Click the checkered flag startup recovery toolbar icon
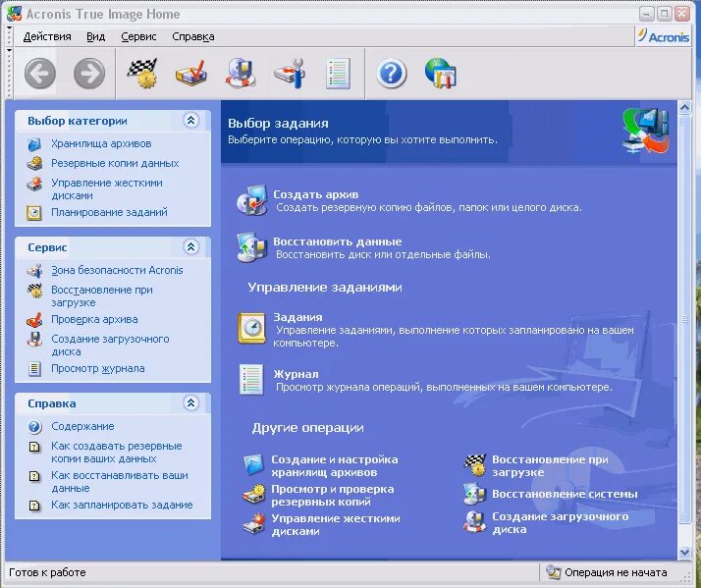Image resolution: width=701 pixels, height=588 pixels. pyautogui.click(x=142, y=74)
